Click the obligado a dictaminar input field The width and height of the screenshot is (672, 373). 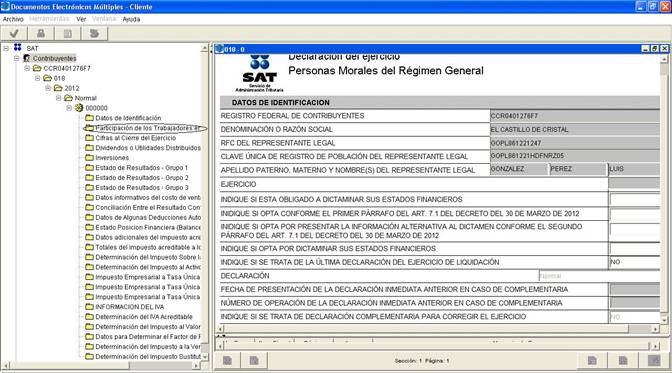pos(635,199)
